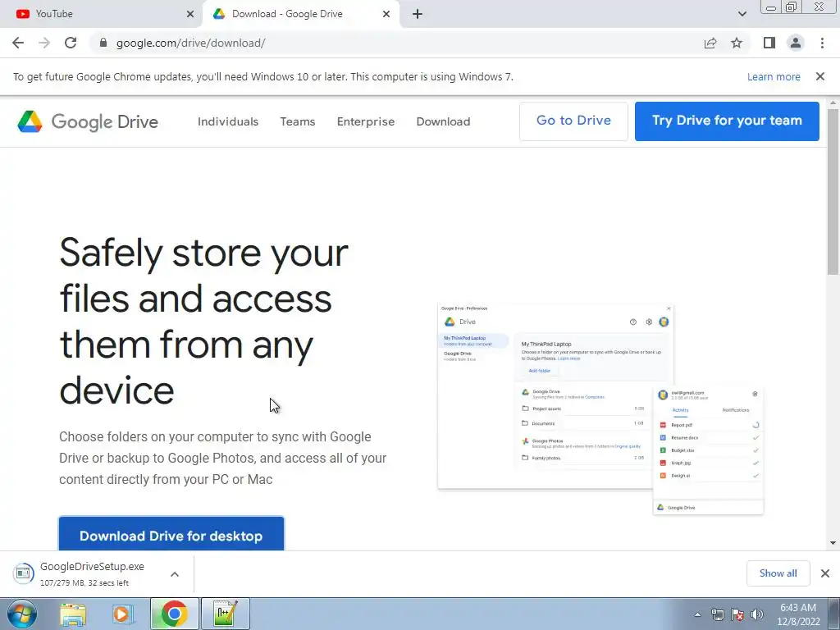This screenshot has width=840, height=630.
Task: Show hidden system tray icons arrow
Action: pos(697,614)
